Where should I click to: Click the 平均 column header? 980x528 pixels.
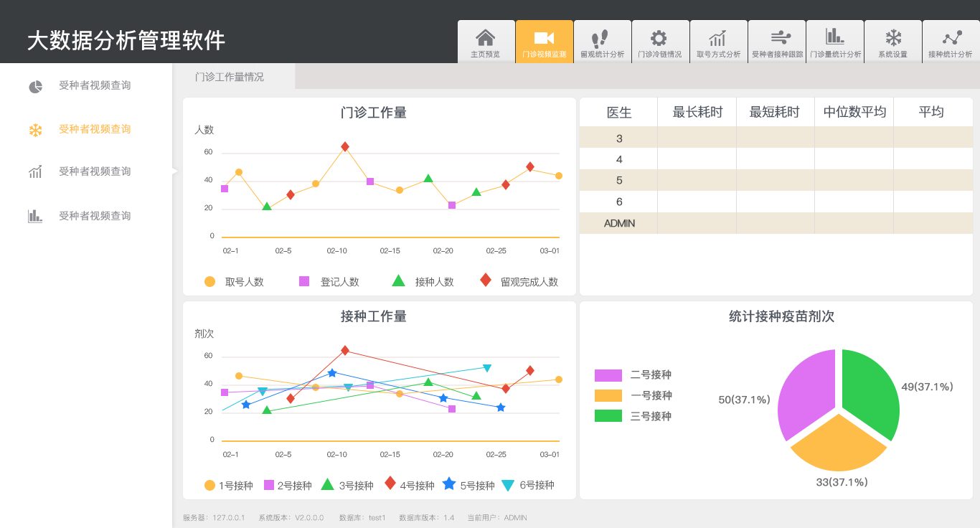[933, 113]
